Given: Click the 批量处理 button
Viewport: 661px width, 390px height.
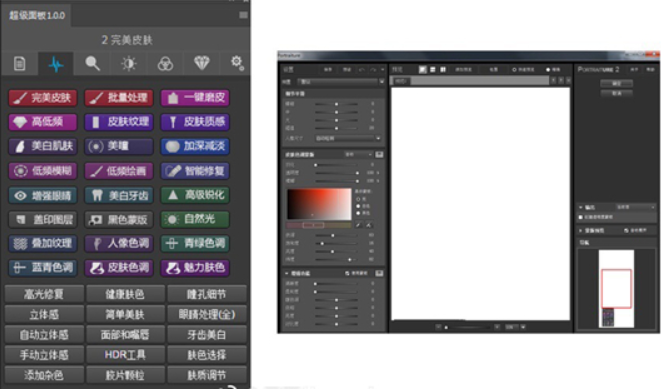Looking at the screenshot, I should pos(119,98).
